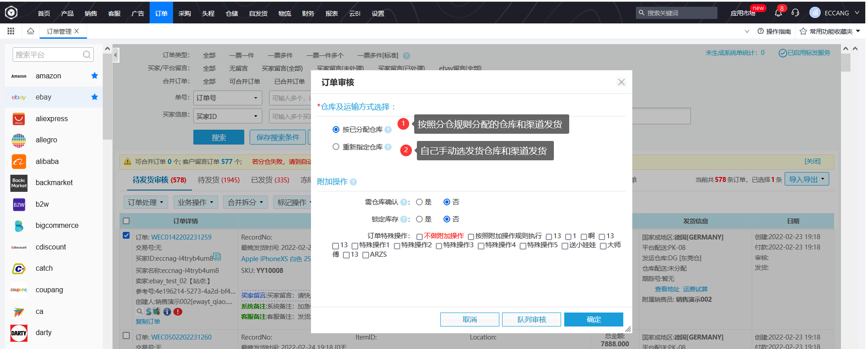The height and width of the screenshot is (349, 868).
Task: Click the copy icon after 买家ID
Action: (217, 257)
